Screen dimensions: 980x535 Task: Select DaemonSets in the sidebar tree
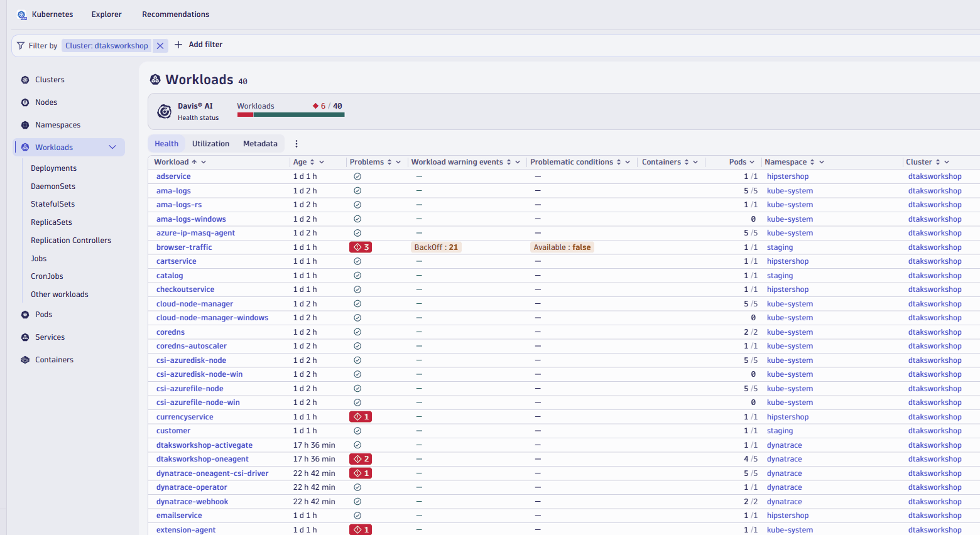click(x=53, y=186)
